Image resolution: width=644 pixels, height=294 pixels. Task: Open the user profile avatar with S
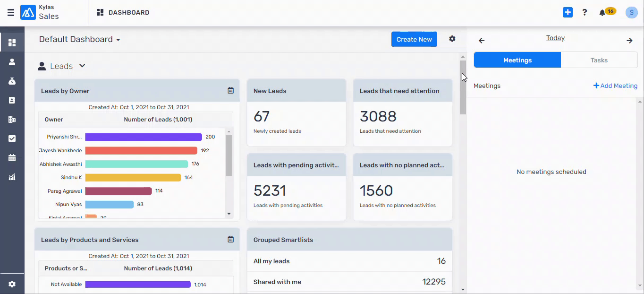(x=631, y=12)
